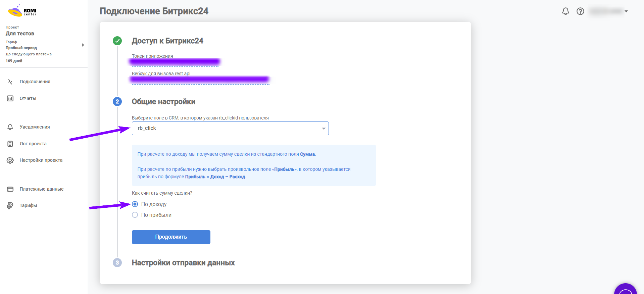Image resolution: width=644 pixels, height=294 pixels.
Task: Open Отчеты menu item
Action: coord(28,98)
